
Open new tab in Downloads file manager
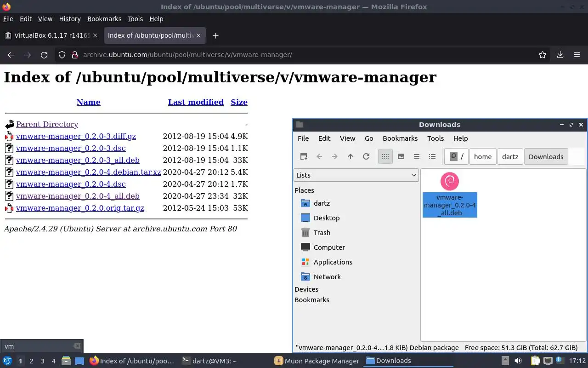click(304, 156)
